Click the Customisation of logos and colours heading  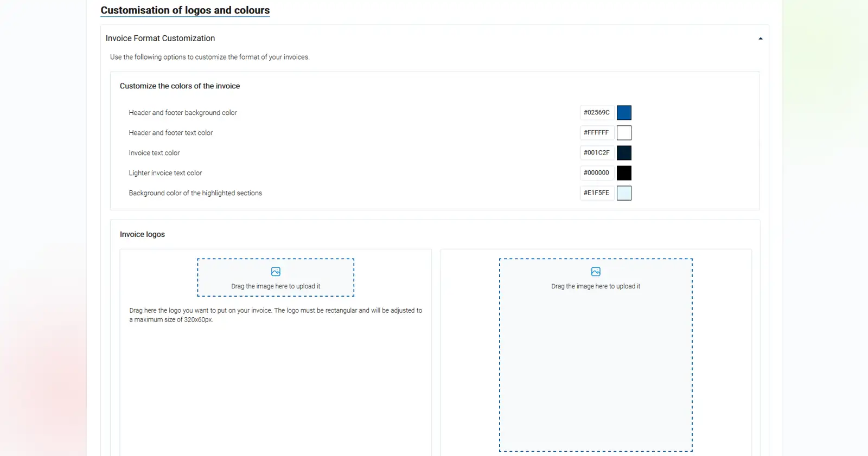185,10
